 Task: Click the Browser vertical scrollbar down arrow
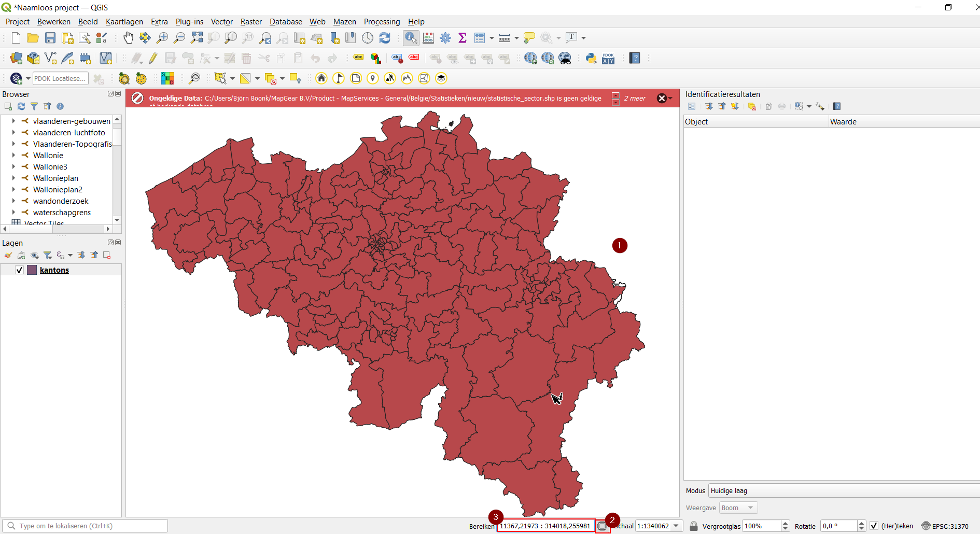coord(117,220)
